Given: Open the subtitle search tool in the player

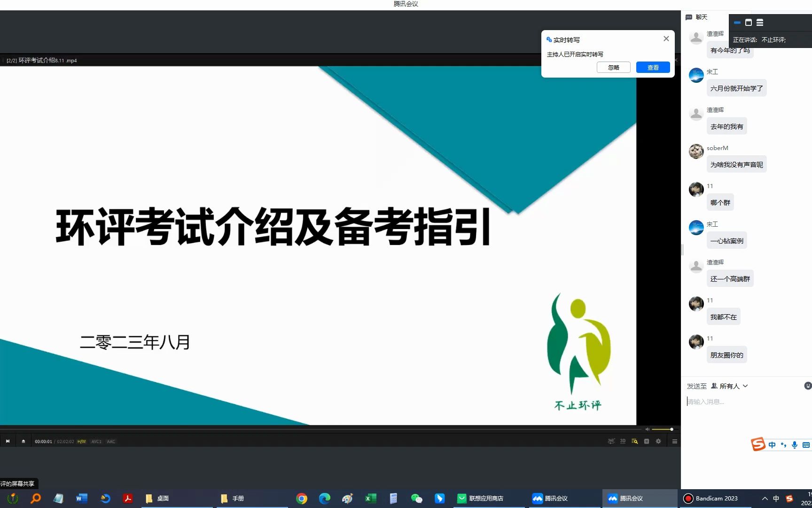Looking at the screenshot, I should [635, 441].
